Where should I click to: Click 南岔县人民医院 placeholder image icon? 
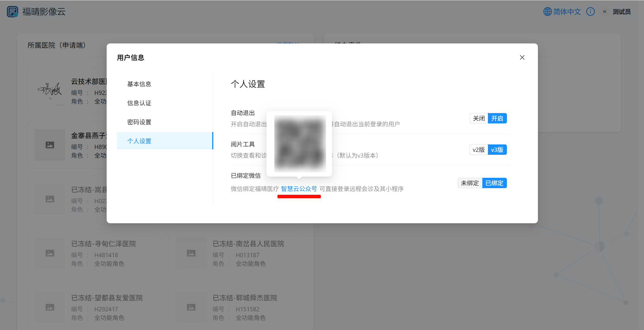pos(191,253)
